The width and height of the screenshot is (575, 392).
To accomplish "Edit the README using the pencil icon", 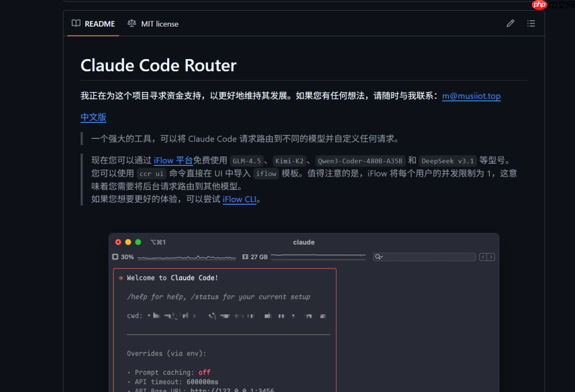I will pyautogui.click(x=510, y=23).
